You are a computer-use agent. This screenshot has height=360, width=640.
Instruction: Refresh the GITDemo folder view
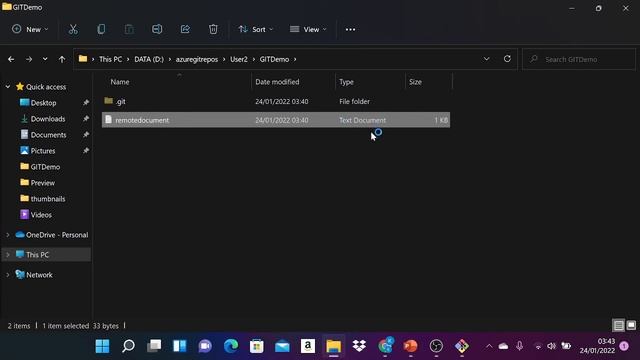point(507,59)
